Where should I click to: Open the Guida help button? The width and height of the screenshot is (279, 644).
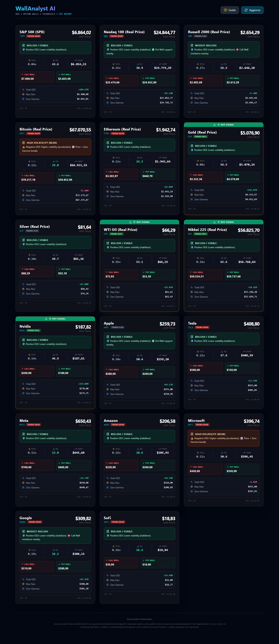click(x=230, y=10)
